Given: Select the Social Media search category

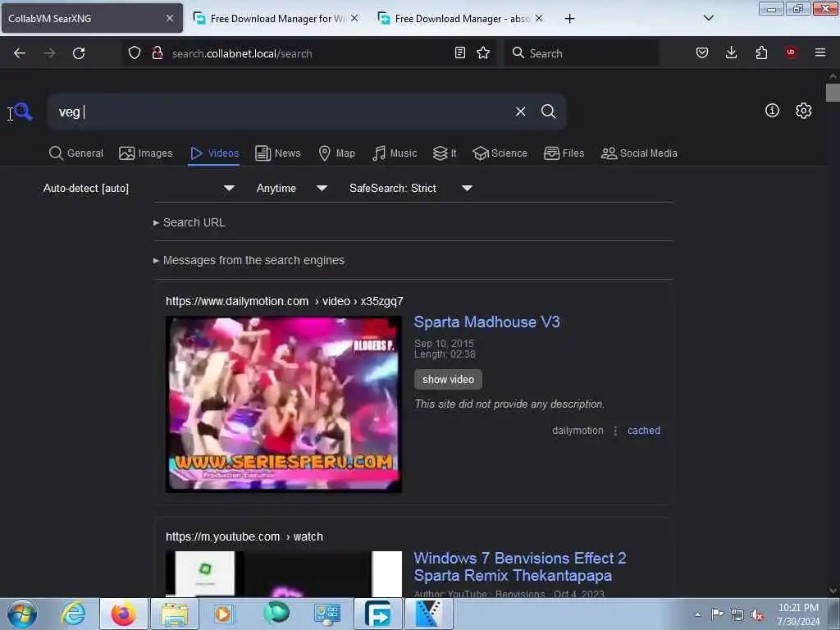Looking at the screenshot, I should (x=639, y=153).
